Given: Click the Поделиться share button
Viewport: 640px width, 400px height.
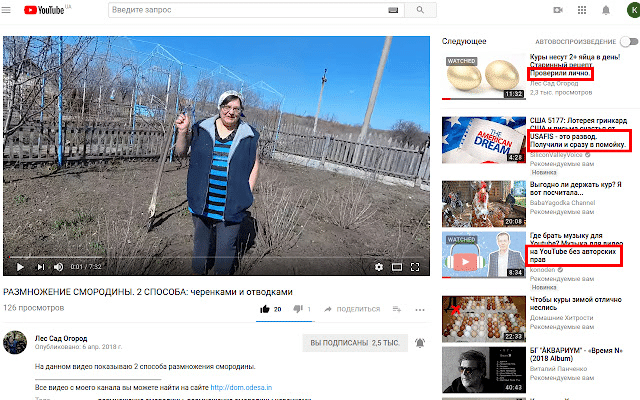Looking at the screenshot, I should 352,309.
